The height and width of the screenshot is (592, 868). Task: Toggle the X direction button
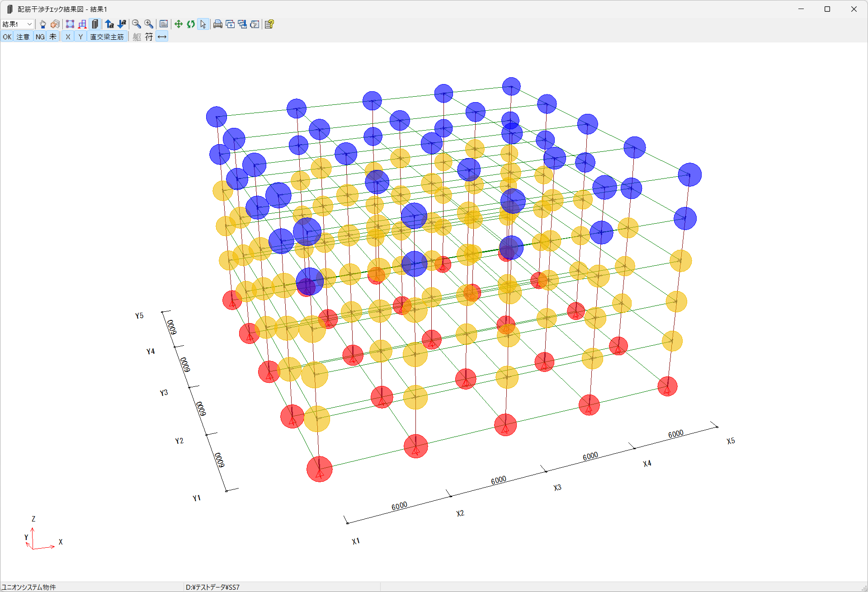click(x=68, y=37)
